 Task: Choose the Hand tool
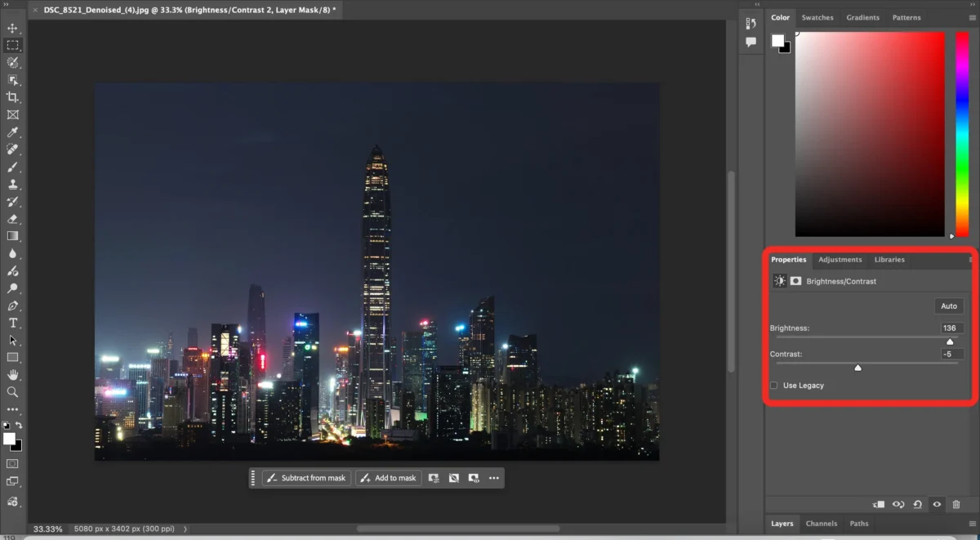pos(12,375)
